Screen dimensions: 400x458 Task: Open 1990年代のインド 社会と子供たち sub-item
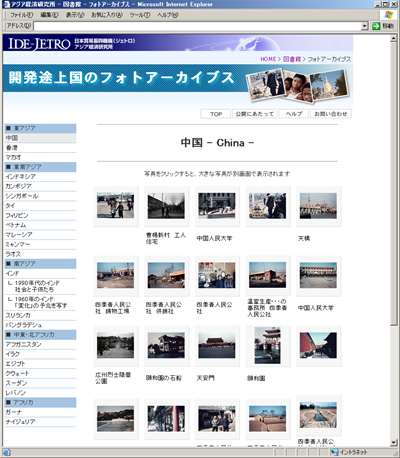[40, 286]
